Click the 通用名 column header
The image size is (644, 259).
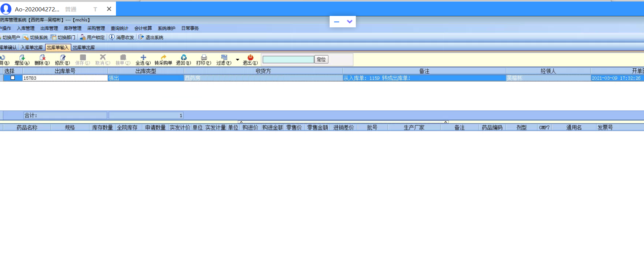pos(574,128)
